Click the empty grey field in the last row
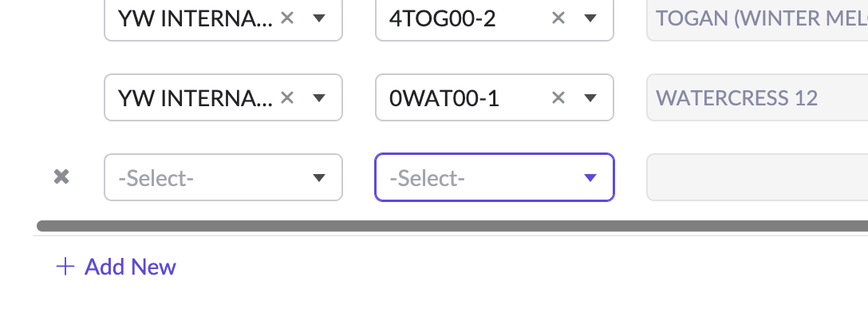 (x=757, y=177)
